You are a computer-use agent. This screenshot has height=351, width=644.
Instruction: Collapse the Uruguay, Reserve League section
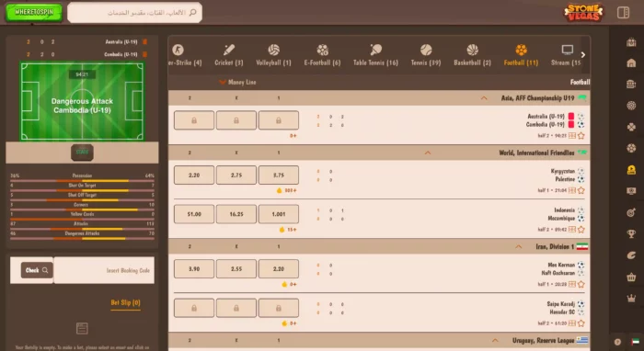point(495,340)
